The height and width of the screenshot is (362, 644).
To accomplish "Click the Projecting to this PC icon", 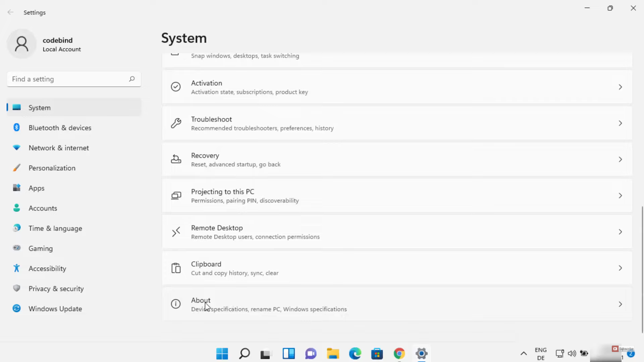I will click(176, 195).
